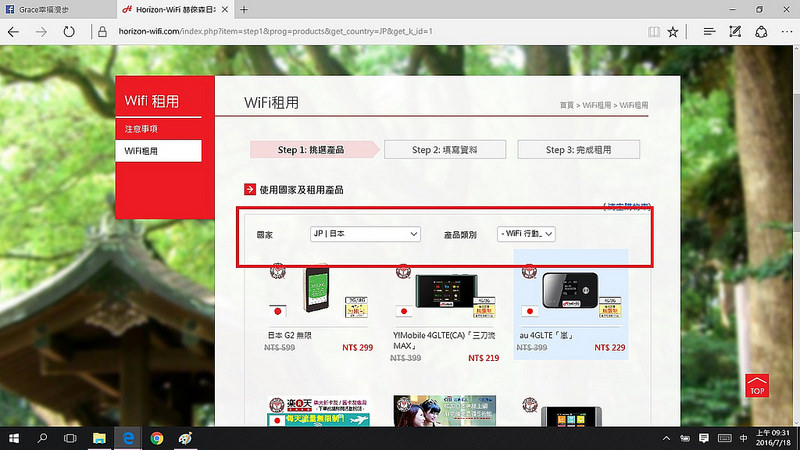This screenshot has height=450, width=800.
Task: Click the Y!Mobile 4GLTE(CA) product name
Action: click(444, 340)
